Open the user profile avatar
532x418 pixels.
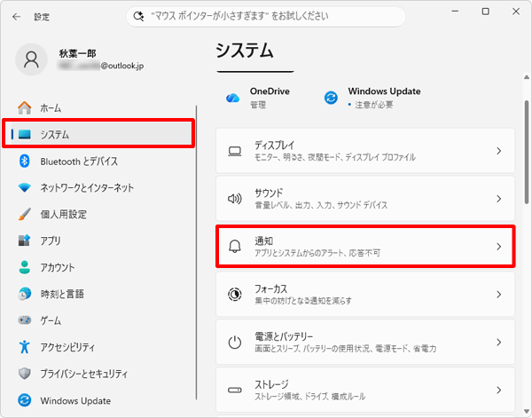click(31, 59)
